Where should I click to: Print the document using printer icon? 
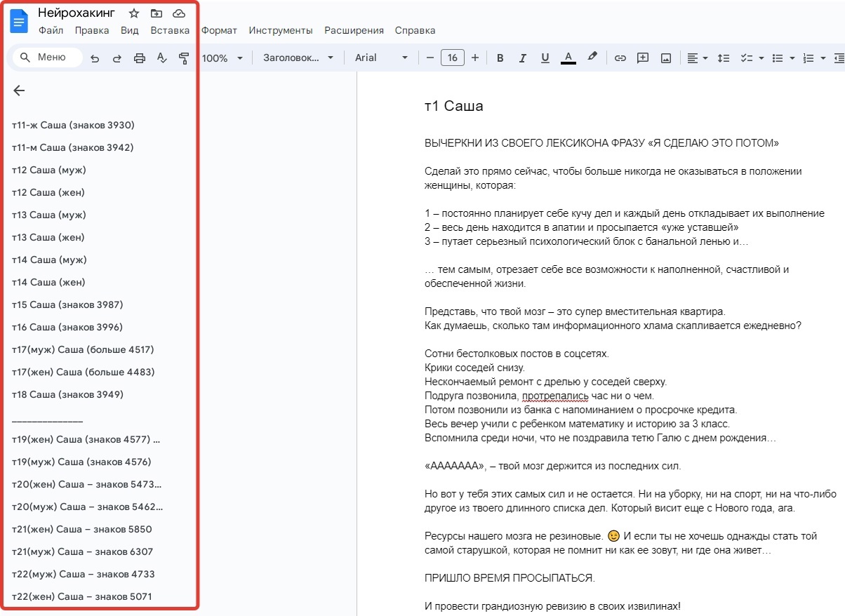(140, 58)
